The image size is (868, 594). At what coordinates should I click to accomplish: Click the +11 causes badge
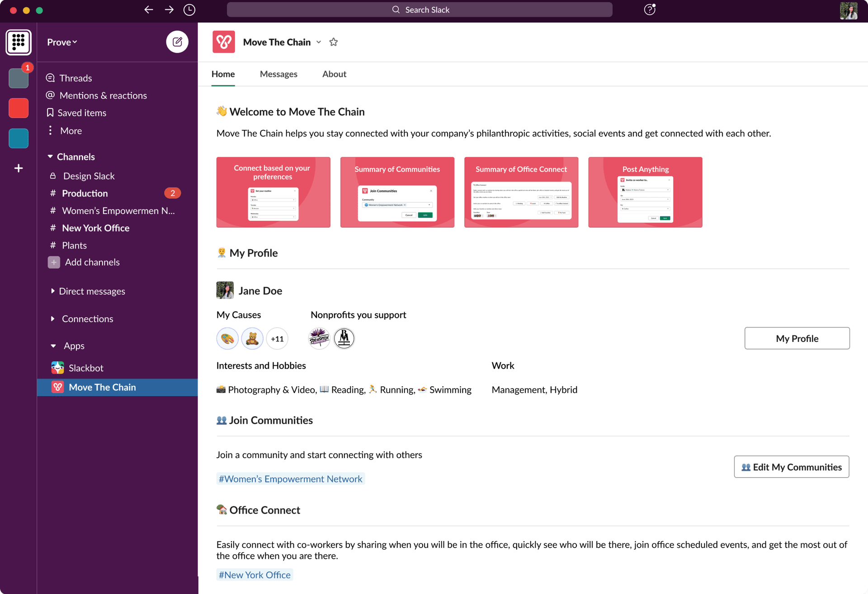[x=277, y=338]
